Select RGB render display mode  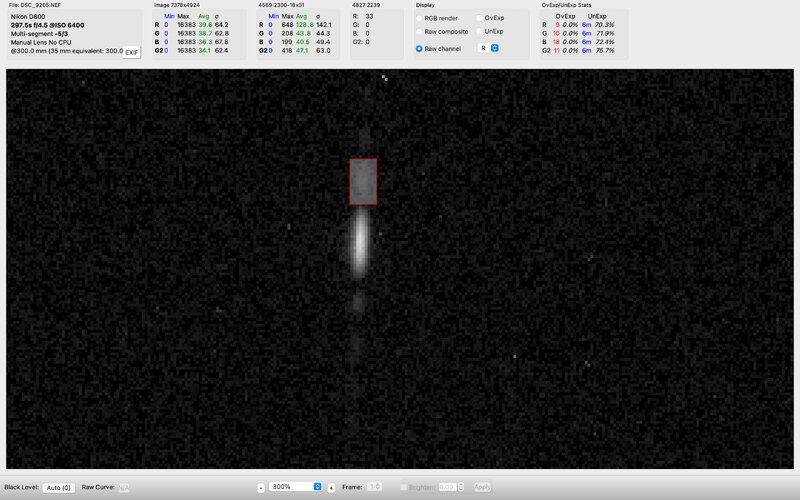[419, 18]
